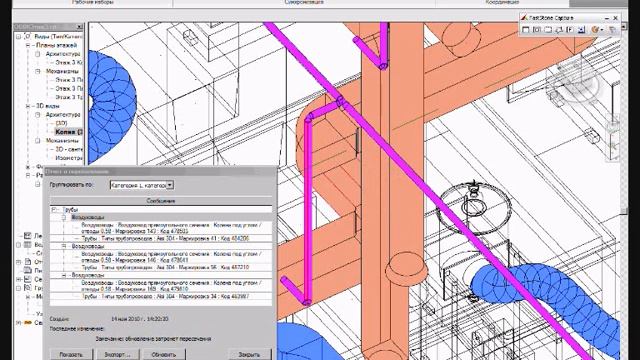Image resolution: width=640 pixels, height=360 pixels.
Task: Select pipe row with 'Маркировка 56'
Action: click(165, 267)
